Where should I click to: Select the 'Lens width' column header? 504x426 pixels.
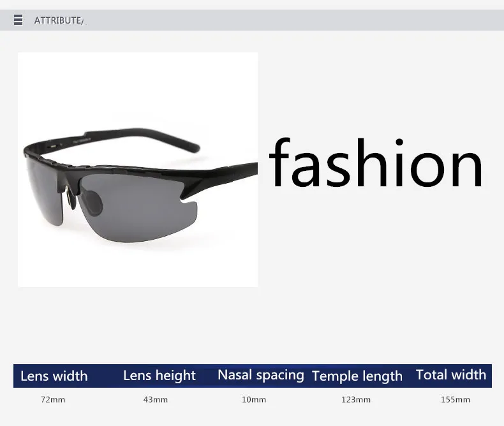(54, 376)
